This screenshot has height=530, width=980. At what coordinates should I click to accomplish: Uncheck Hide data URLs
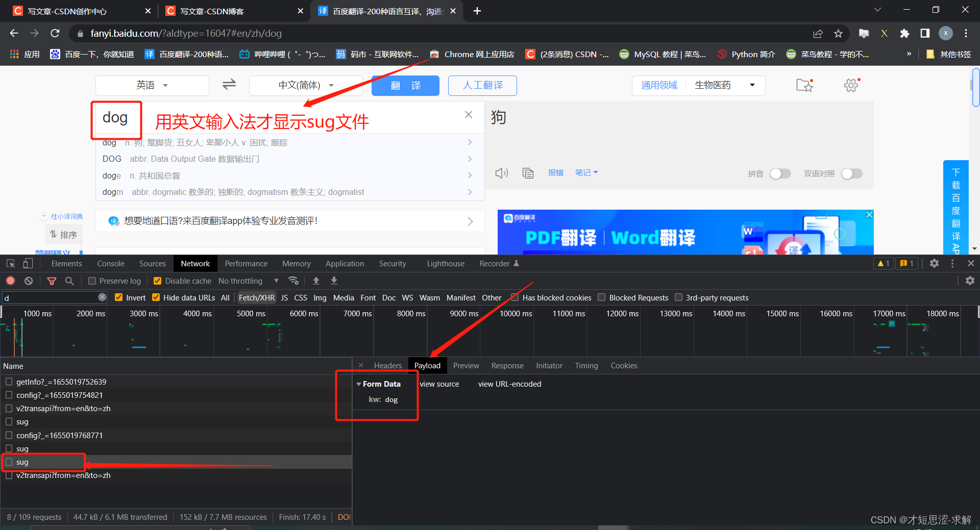coord(156,297)
